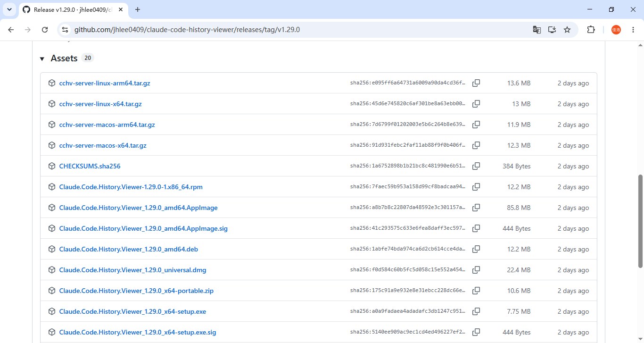Screen dimensions: 644x343
Task: Click the Assets count badge showing 20
Action: point(88,58)
